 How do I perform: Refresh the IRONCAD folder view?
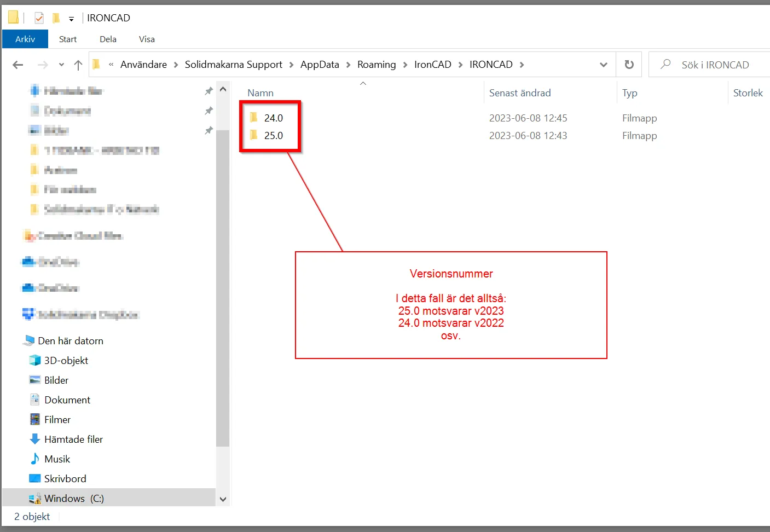(628, 64)
